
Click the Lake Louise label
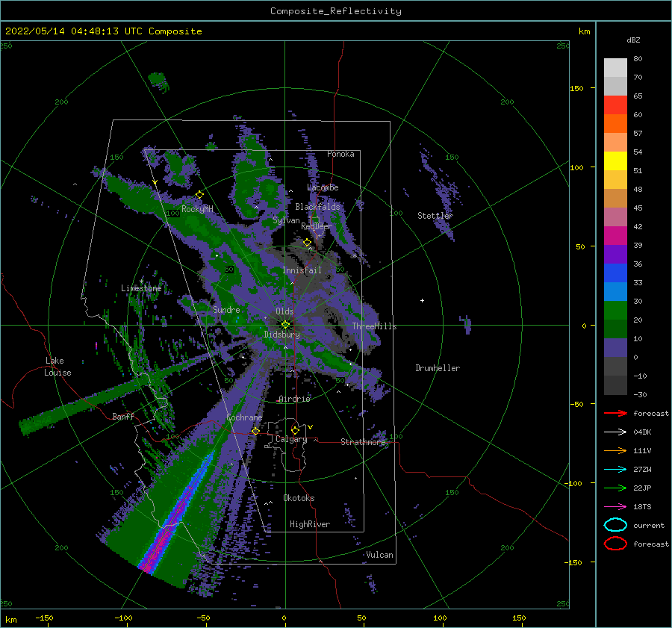tap(57, 367)
